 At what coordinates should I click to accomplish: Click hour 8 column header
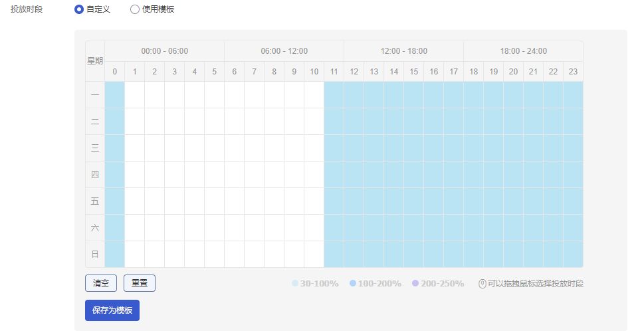tap(274, 72)
